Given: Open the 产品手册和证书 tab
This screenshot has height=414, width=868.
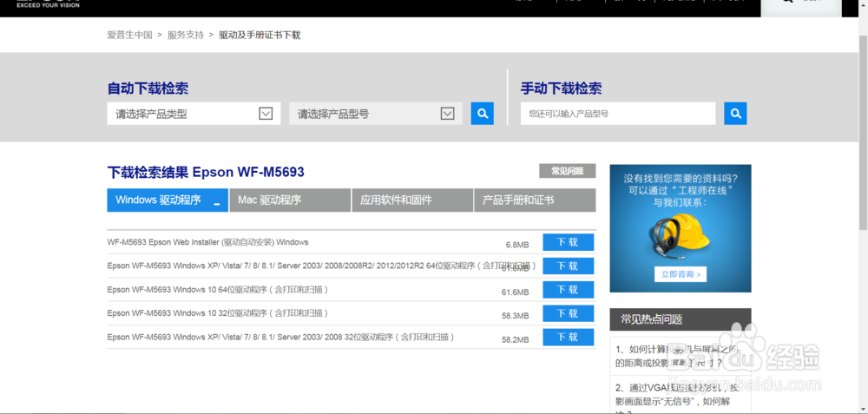Looking at the screenshot, I should point(535,200).
